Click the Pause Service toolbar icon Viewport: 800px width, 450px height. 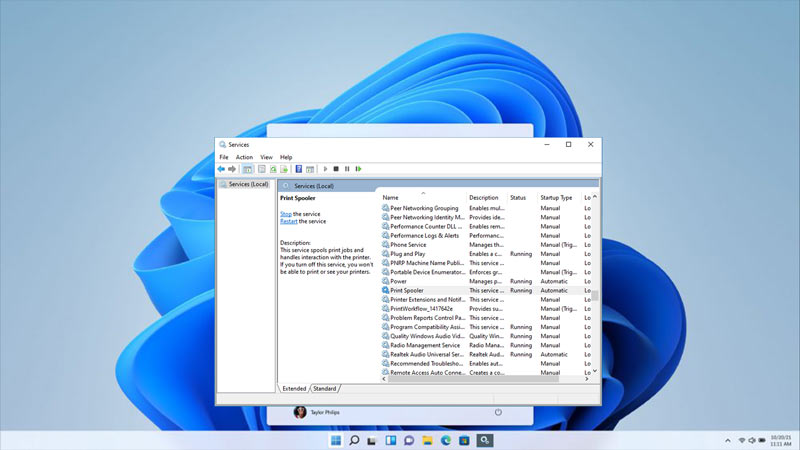pos(347,169)
